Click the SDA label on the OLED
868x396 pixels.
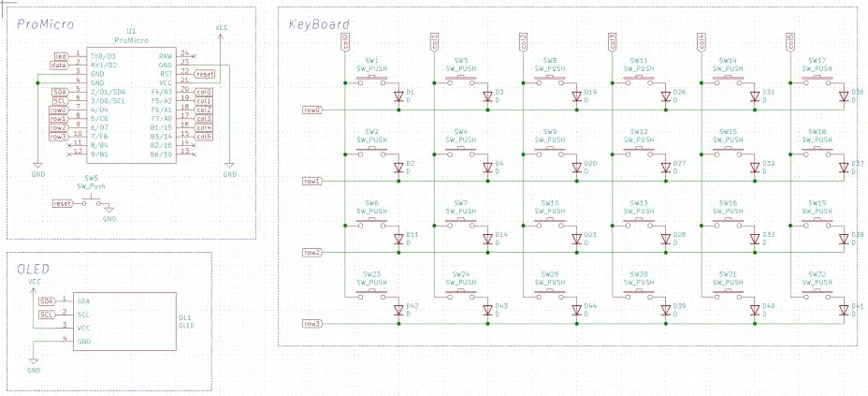[47, 301]
